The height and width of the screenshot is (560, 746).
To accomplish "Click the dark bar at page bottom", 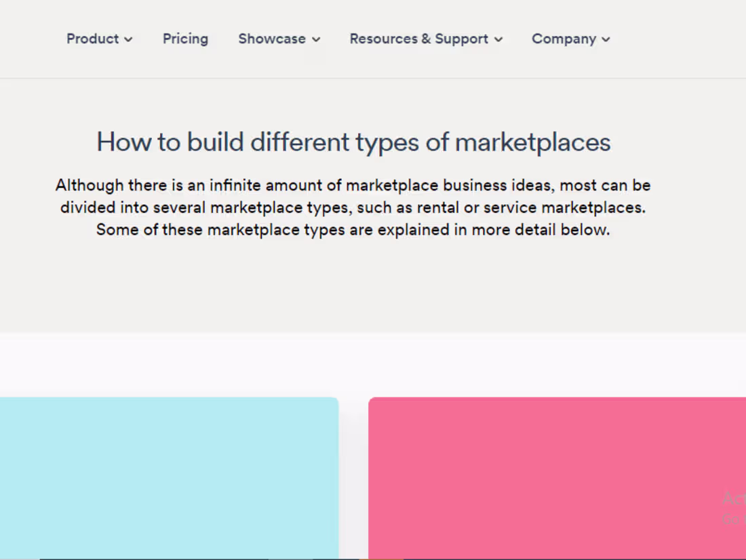I will click(373, 558).
